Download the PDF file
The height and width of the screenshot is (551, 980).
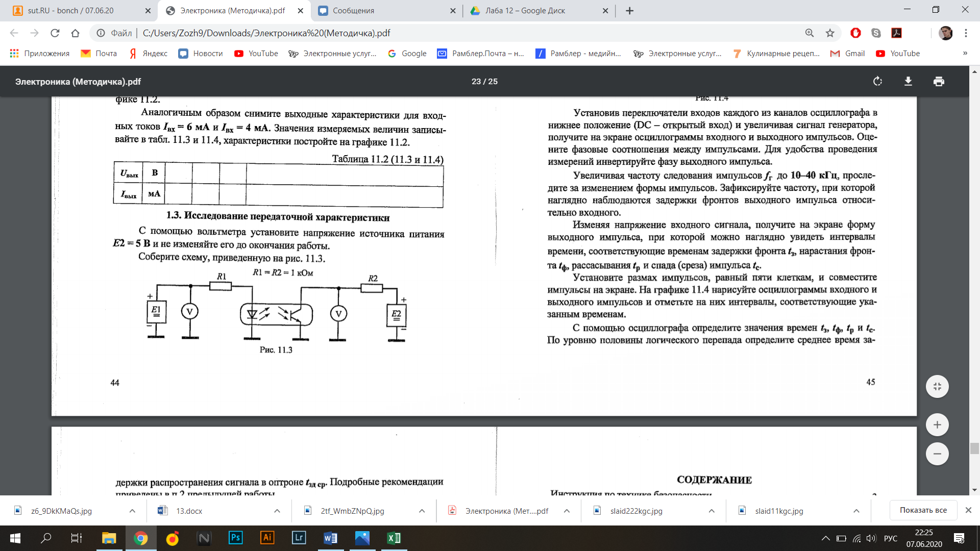coord(908,82)
